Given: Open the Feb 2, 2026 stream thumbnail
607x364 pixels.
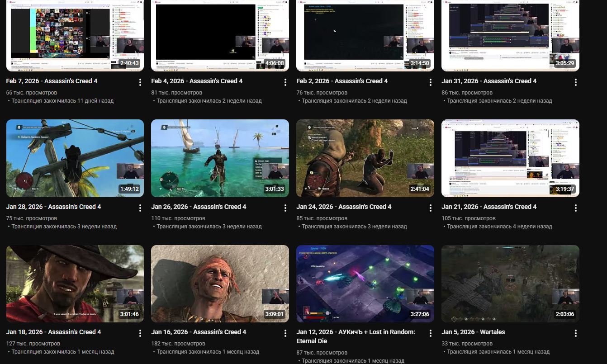Looking at the screenshot, I should click(365, 35).
